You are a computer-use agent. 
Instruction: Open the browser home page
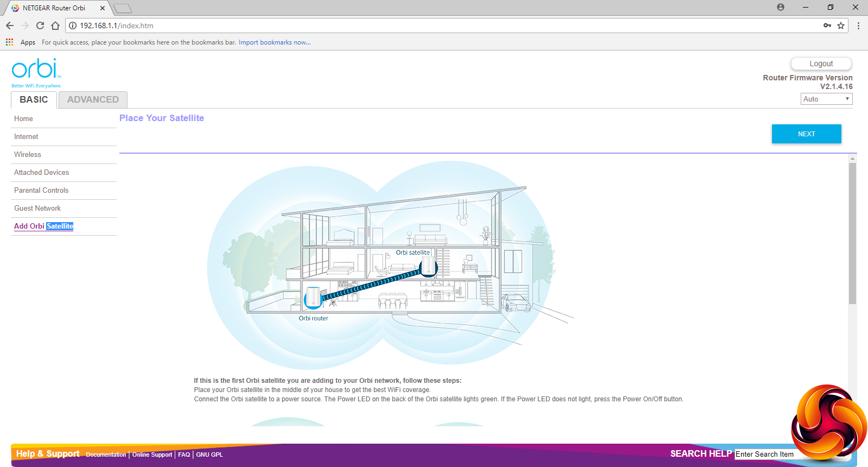pos(55,26)
